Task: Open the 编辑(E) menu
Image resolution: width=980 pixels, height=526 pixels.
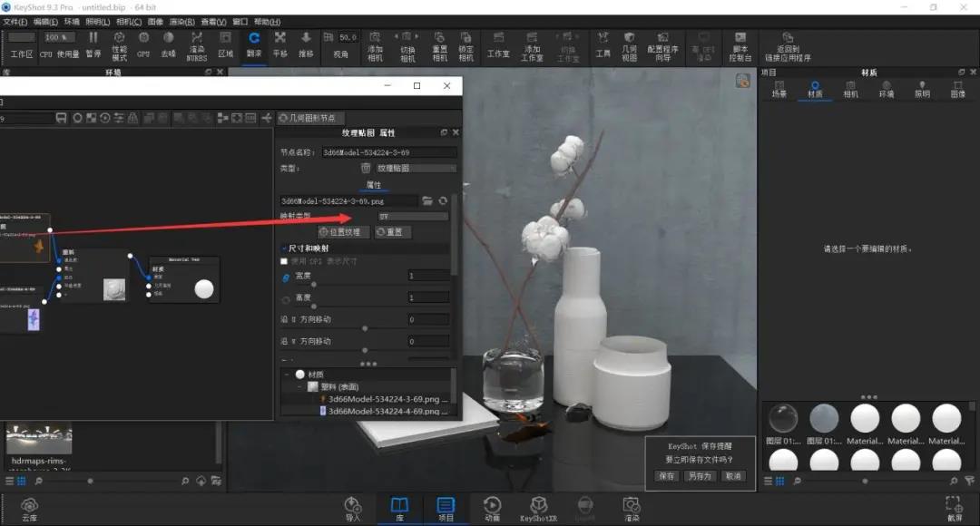Action: coord(45,22)
